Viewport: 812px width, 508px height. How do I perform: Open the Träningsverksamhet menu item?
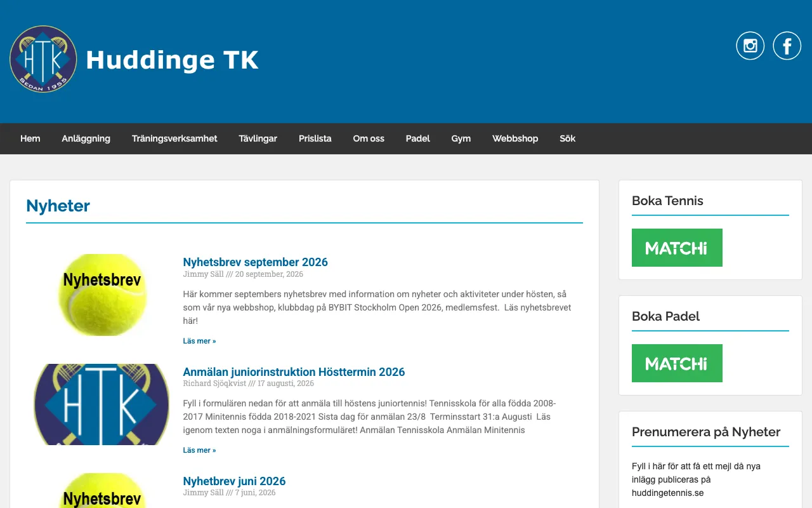pos(174,138)
